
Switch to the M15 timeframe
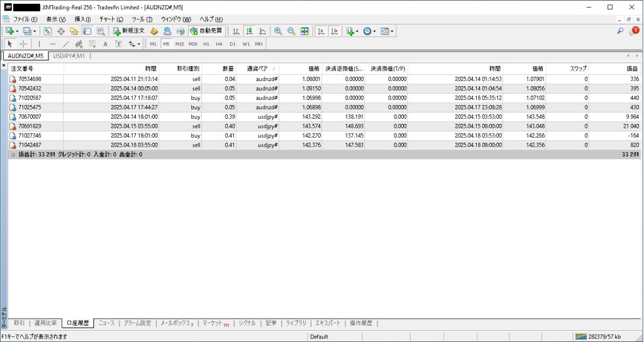pyautogui.click(x=179, y=44)
